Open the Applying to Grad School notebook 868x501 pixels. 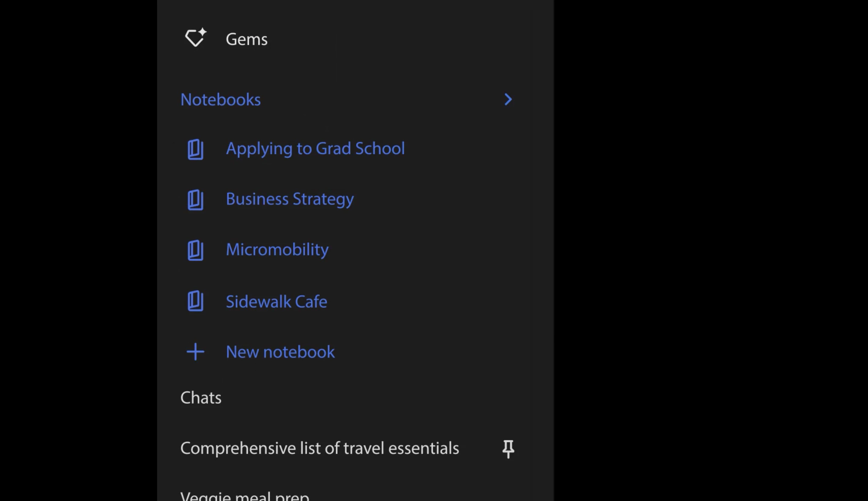click(x=315, y=149)
